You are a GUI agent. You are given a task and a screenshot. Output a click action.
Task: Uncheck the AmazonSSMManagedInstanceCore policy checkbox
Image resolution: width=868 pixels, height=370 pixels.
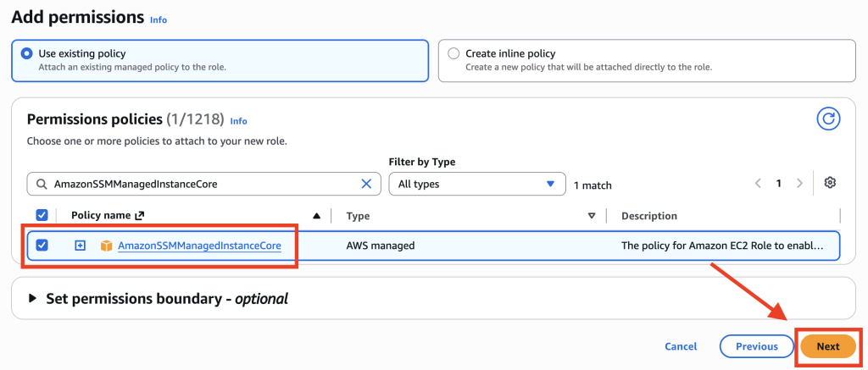click(42, 245)
